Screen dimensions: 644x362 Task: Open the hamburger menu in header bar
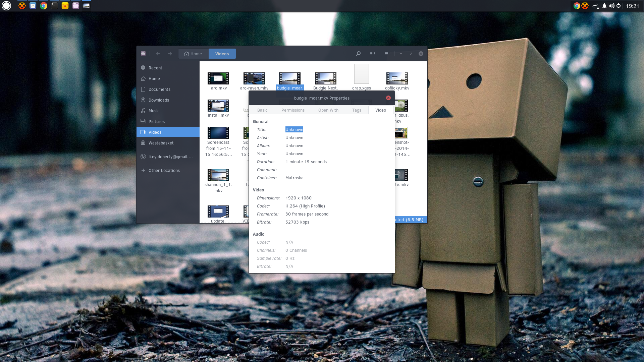coord(386,54)
